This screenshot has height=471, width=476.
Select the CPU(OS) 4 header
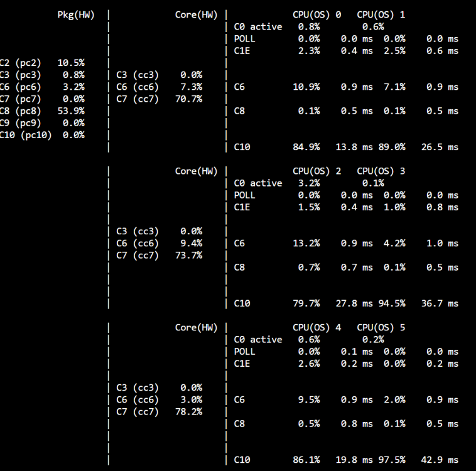(316, 328)
